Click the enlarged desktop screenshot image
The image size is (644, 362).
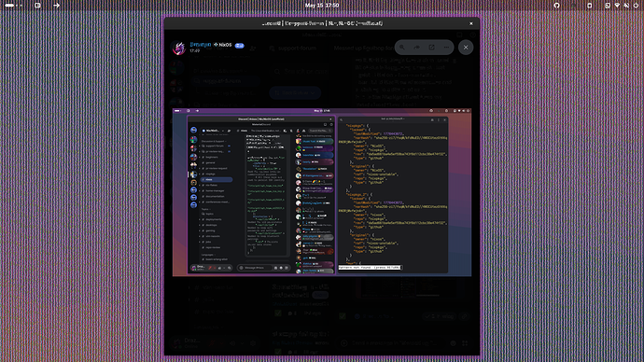[x=322, y=192]
